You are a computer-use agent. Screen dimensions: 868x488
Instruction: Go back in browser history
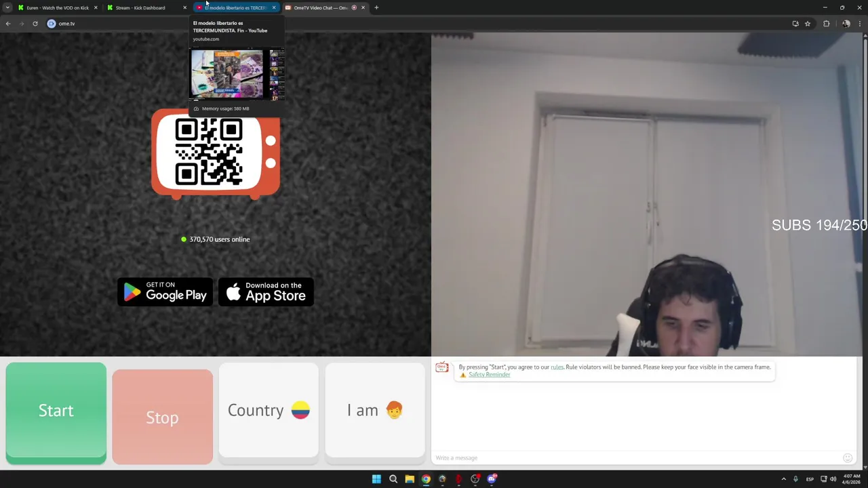click(8, 24)
